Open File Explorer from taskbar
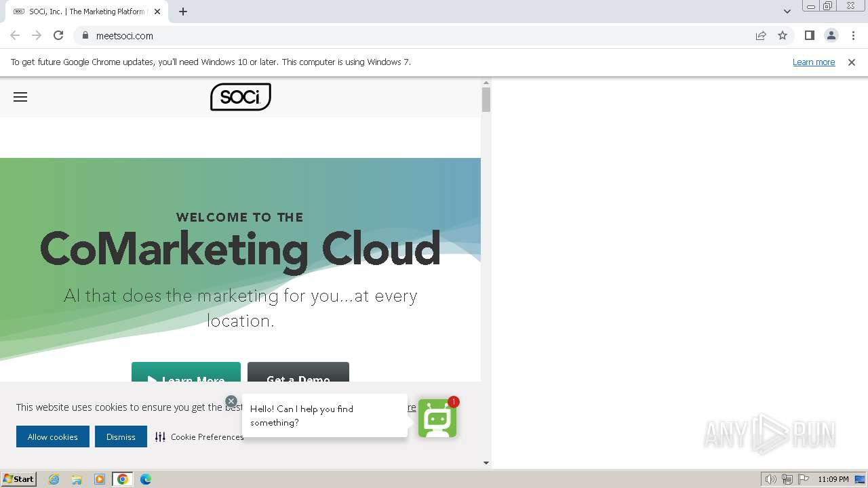Viewport: 868px width, 488px height. (x=77, y=479)
